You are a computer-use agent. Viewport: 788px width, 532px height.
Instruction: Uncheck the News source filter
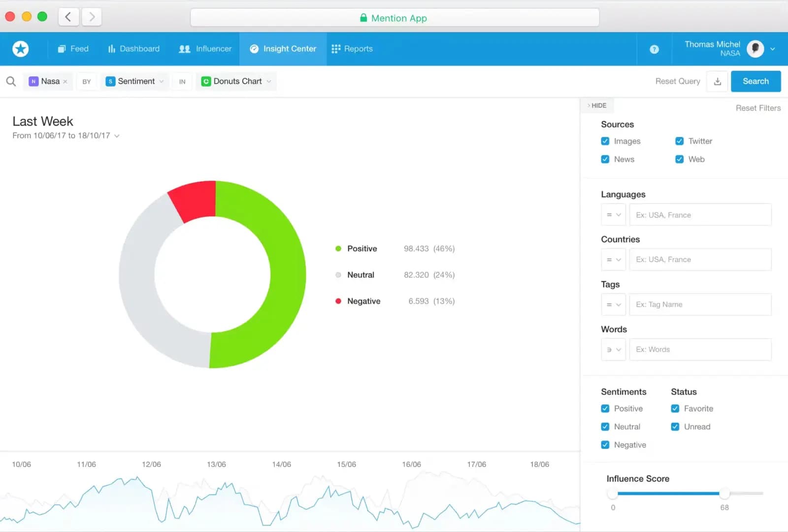click(x=605, y=159)
